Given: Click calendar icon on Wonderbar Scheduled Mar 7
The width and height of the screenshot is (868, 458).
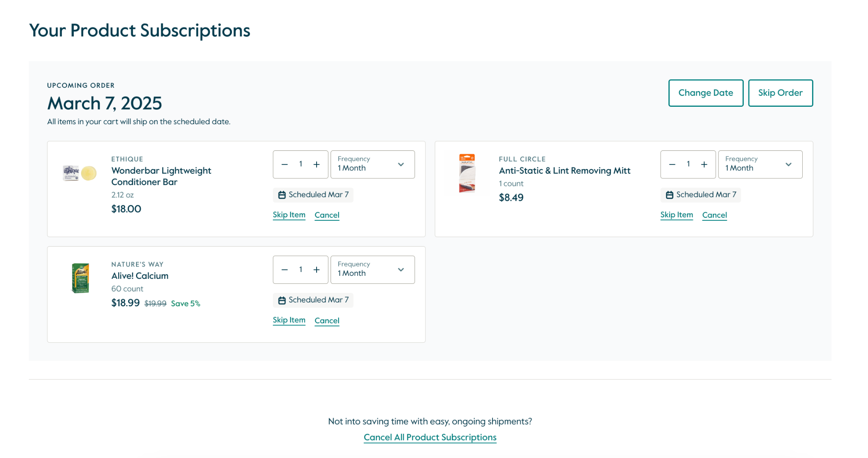Looking at the screenshot, I should click(282, 195).
